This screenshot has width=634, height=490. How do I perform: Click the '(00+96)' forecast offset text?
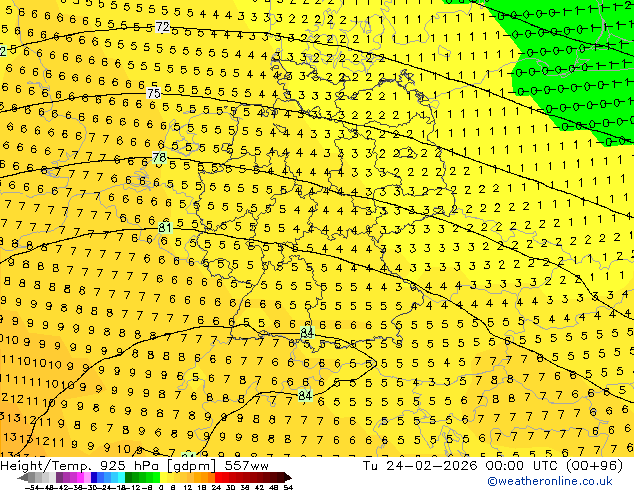click(x=594, y=466)
